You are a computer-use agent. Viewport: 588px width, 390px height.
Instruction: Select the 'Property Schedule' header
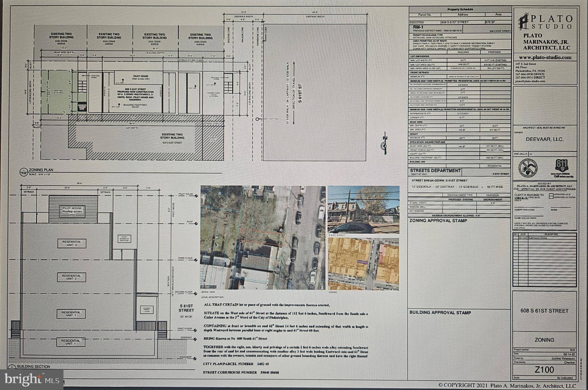click(x=460, y=9)
